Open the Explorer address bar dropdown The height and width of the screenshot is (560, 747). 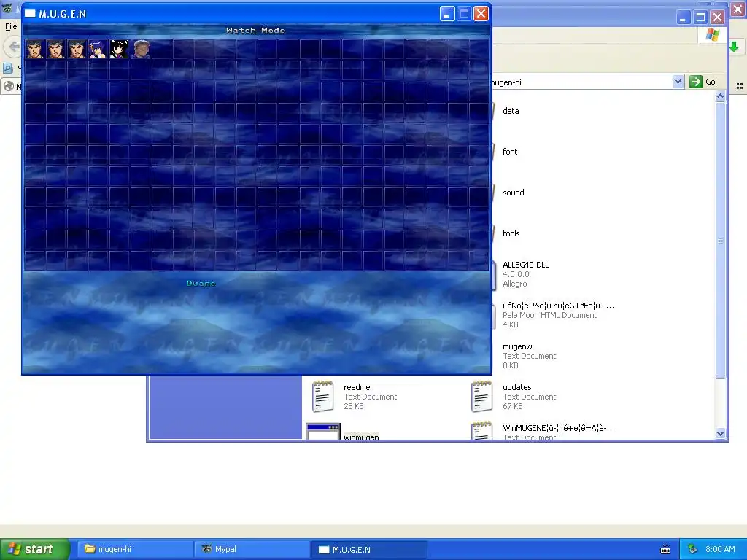click(678, 82)
